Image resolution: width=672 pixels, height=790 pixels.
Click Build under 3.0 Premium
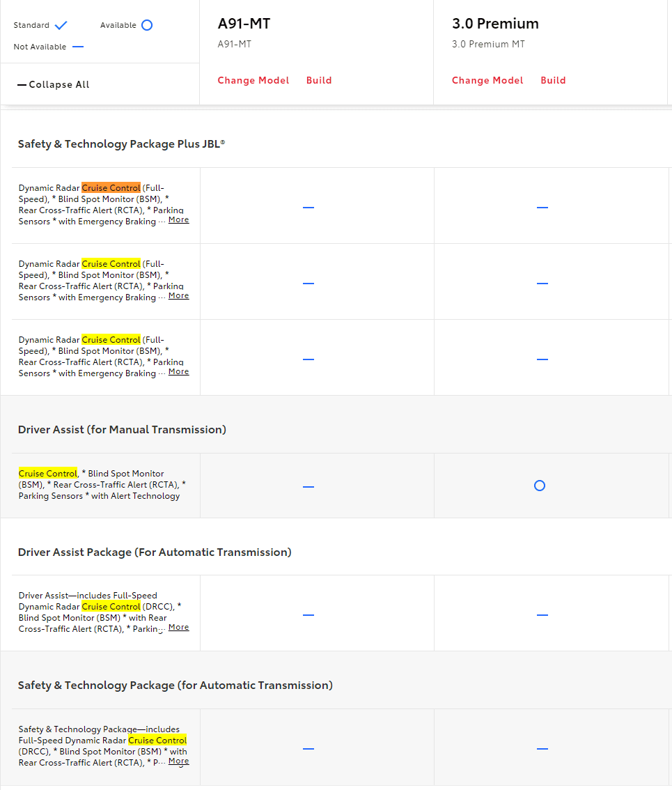pos(553,81)
